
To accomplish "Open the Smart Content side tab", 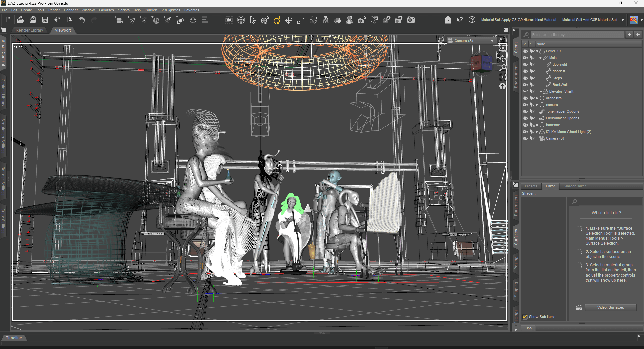I will click(x=3, y=53).
